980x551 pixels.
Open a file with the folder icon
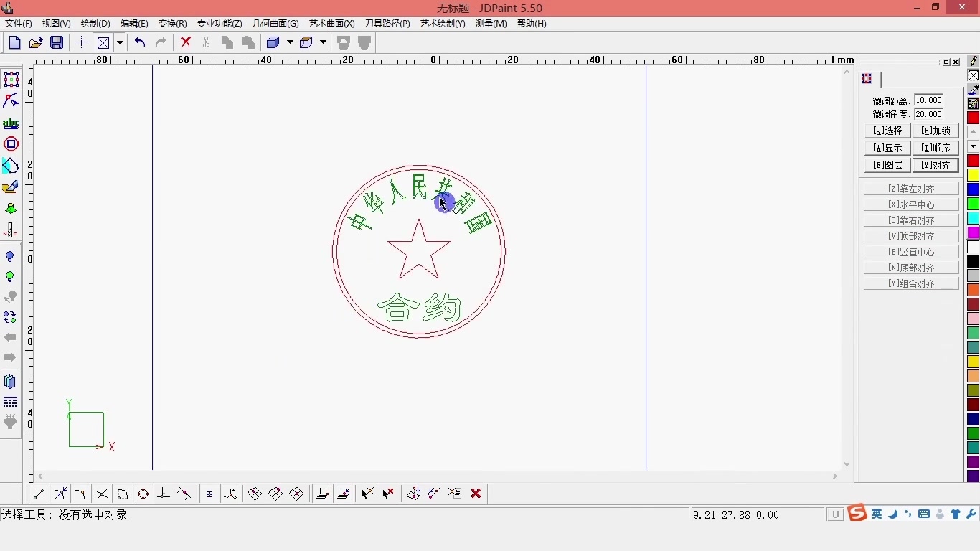(35, 43)
